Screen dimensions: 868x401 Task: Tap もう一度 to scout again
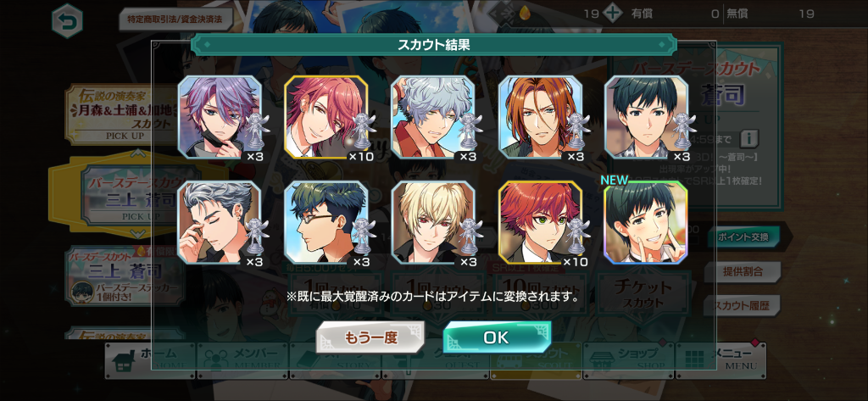click(x=370, y=337)
